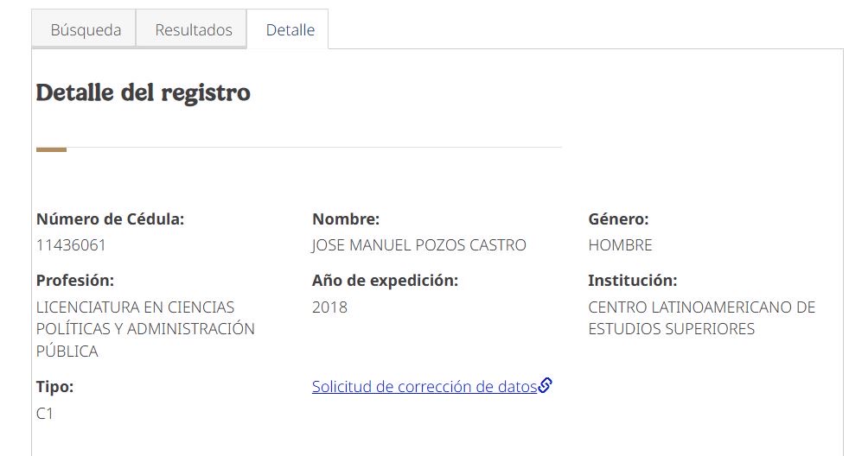Image resolution: width=868 pixels, height=456 pixels.
Task: Click the name JOSE MANUEL POZOS CASTRO
Action: click(x=418, y=245)
